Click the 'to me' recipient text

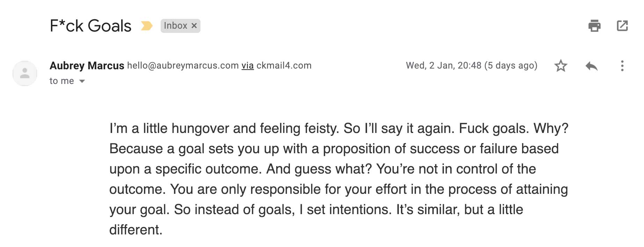(62, 81)
